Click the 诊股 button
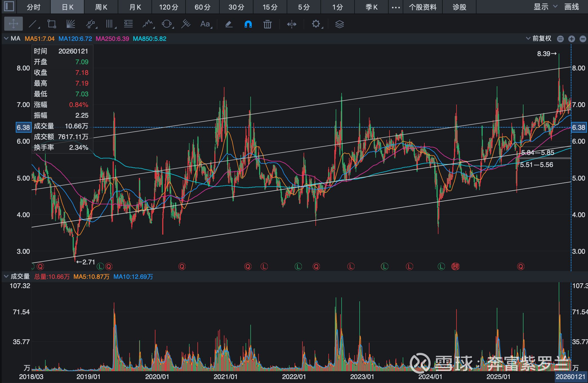The width and height of the screenshot is (588, 383). pos(459,7)
